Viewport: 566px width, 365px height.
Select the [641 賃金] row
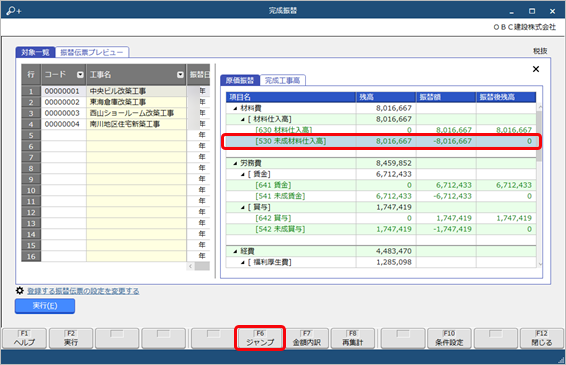click(381, 185)
